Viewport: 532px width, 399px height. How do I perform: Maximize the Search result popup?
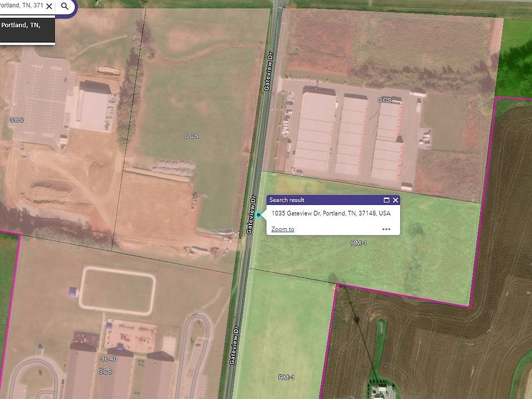coord(386,200)
